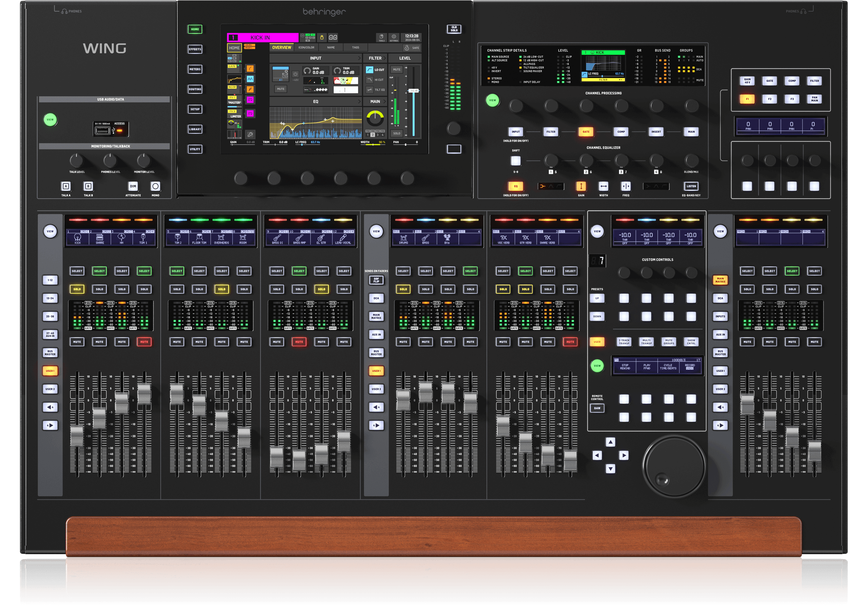
Task: Expand the EQ section arrow on screen
Action: (359, 102)
